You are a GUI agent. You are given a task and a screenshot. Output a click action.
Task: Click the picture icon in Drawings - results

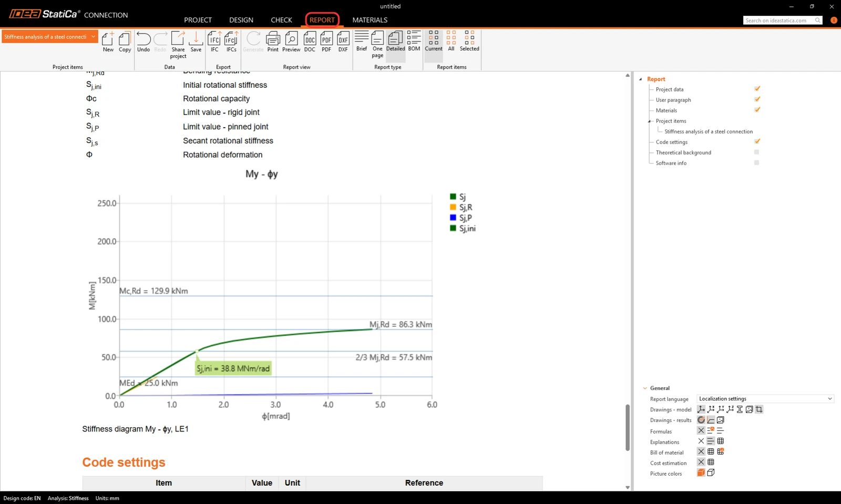point(721,420)
